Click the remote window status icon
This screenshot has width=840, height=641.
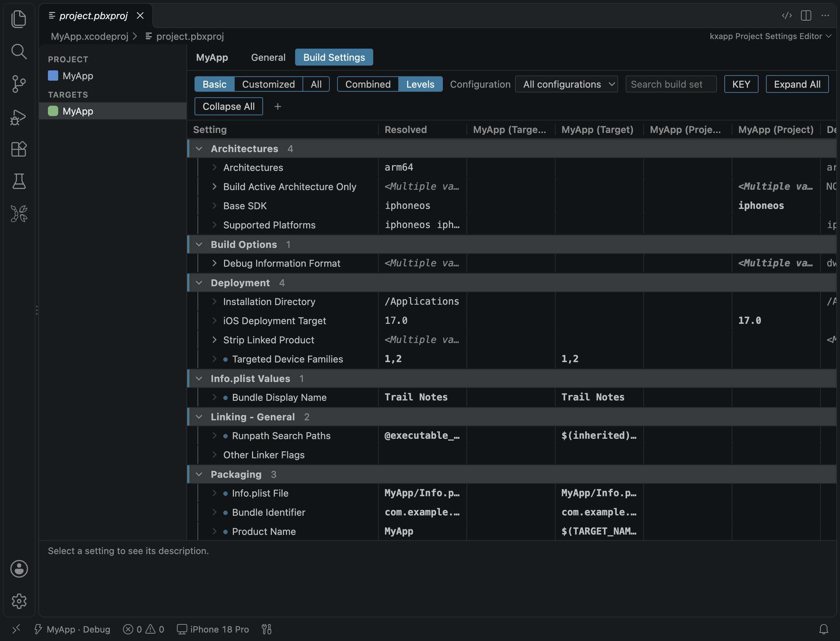click(x=16, y=629)
